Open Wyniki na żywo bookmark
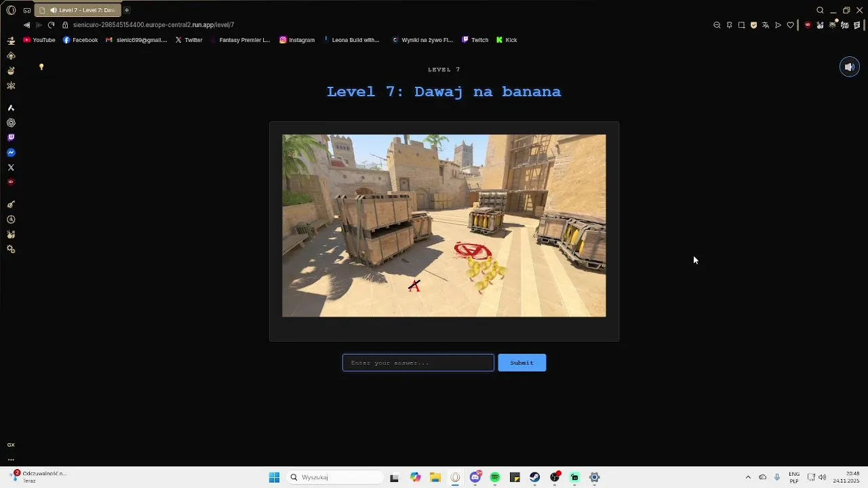The height and width of the screenshot is (488, 868). (x=422, y=40)
